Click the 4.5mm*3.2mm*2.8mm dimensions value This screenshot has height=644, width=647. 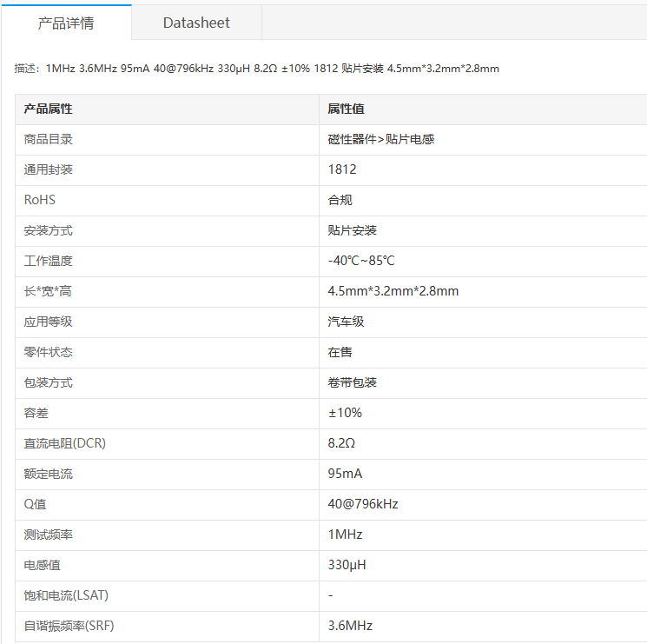point(393,291)
